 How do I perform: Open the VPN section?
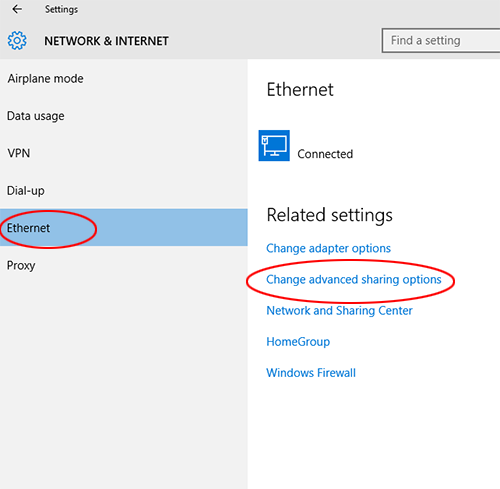(124, 153)
